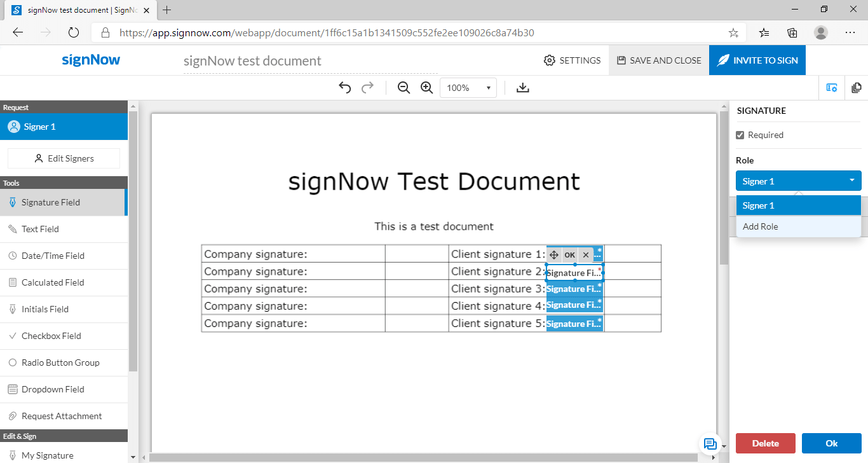Viewport: 868px width, 463px height.
Task: Select the Calculated Field tool
Action: pos(64,282)
